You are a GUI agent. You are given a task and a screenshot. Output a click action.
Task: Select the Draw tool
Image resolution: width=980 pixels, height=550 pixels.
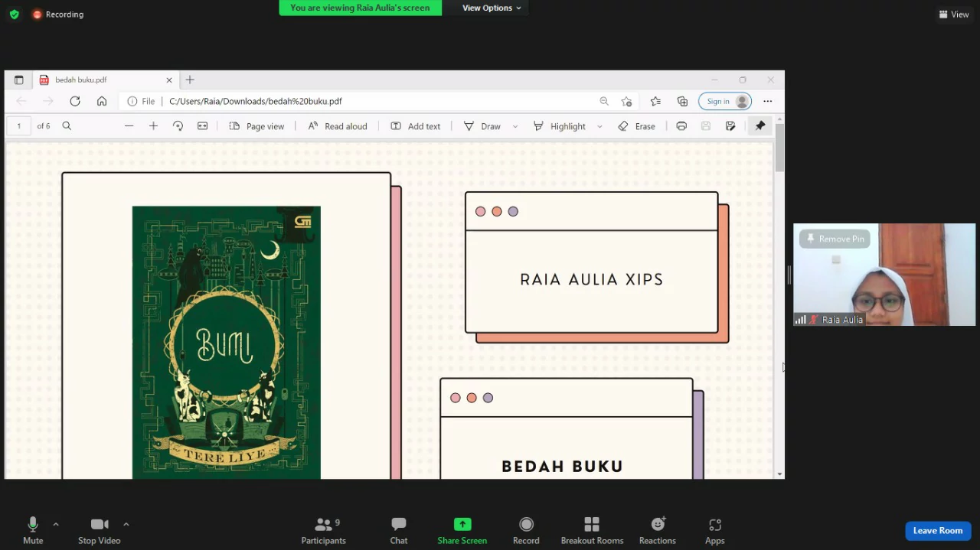tap(482, 126)
